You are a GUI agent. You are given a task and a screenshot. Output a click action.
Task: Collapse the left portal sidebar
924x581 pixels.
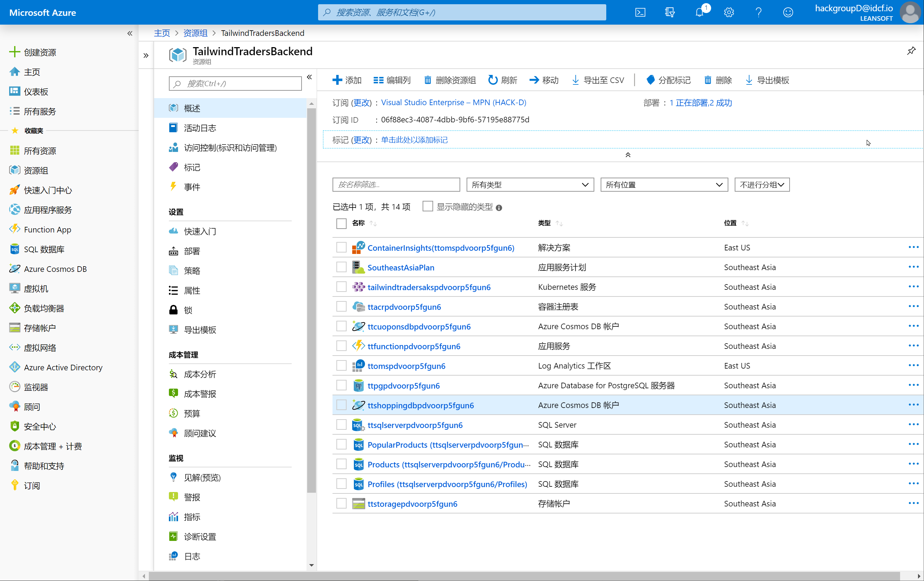[130, 33]
